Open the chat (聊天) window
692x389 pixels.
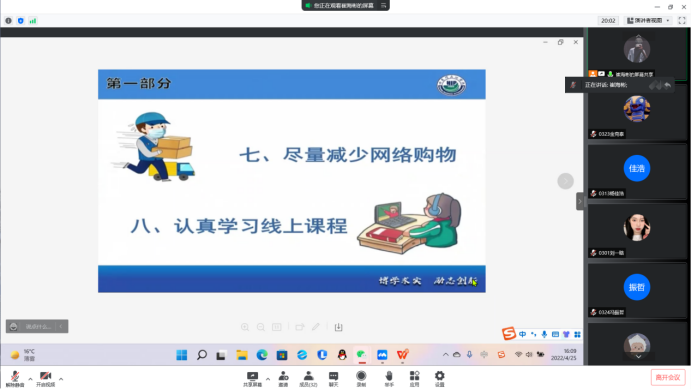pos(333,379)
